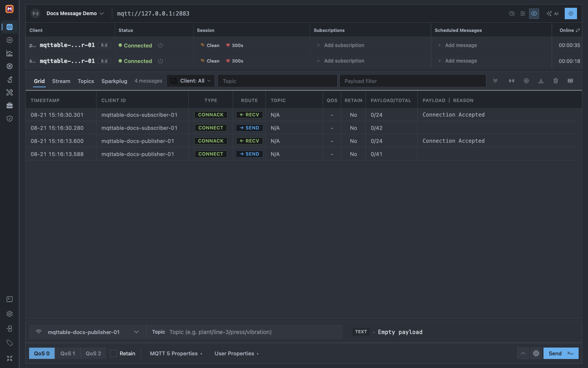Open the chart analytics sidebar icon
This screenshot has height=368, width=588.
(9, 53)
